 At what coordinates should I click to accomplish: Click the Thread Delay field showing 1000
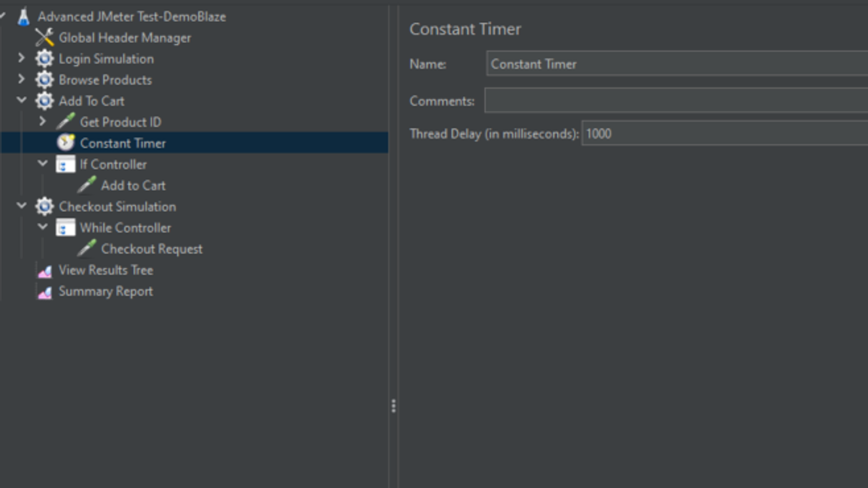pyautogui.click(x=725, y=133)
